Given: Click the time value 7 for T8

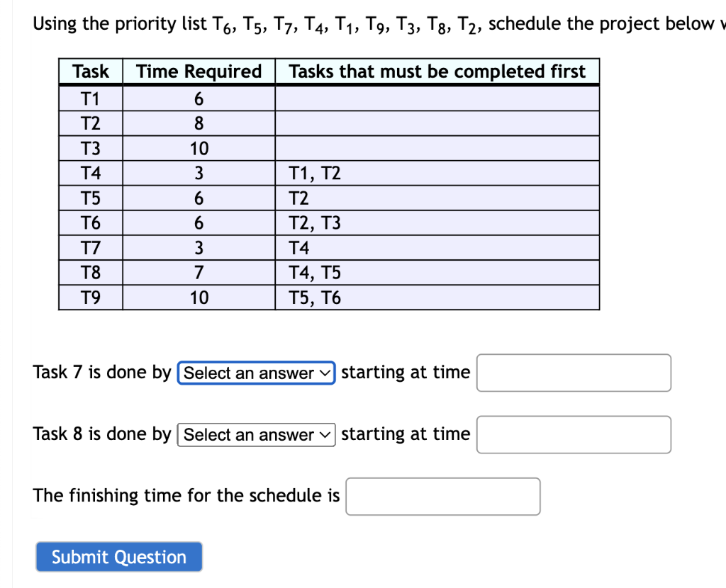Looking at the screenshot, I should click(199, 272).
